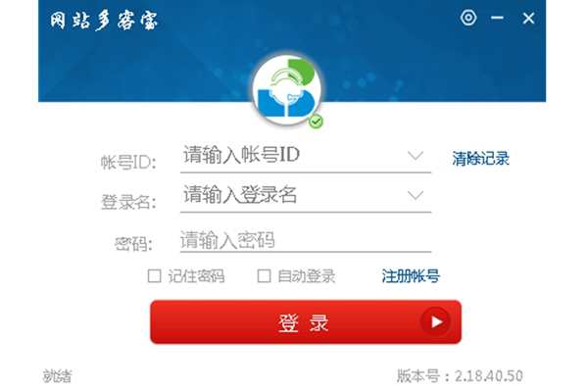Focus the 请输入密码 password field

pyautogui.click(x=306, y=240)
